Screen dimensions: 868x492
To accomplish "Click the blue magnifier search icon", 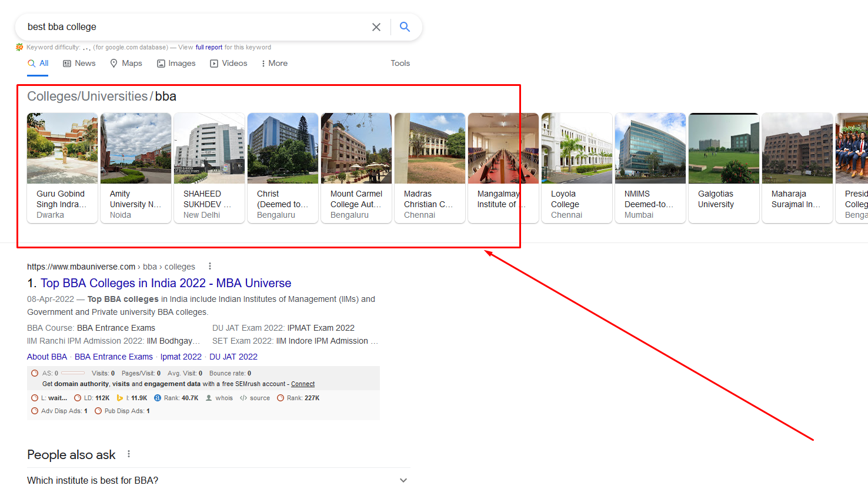I will pyautogui.click(x=405, y=26).
